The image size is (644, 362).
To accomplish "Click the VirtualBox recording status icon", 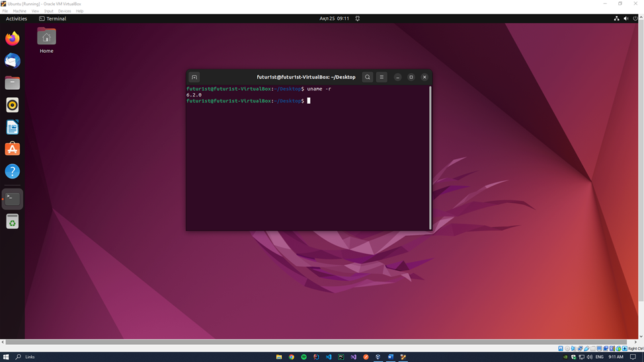I will click(x=606, y=348).
